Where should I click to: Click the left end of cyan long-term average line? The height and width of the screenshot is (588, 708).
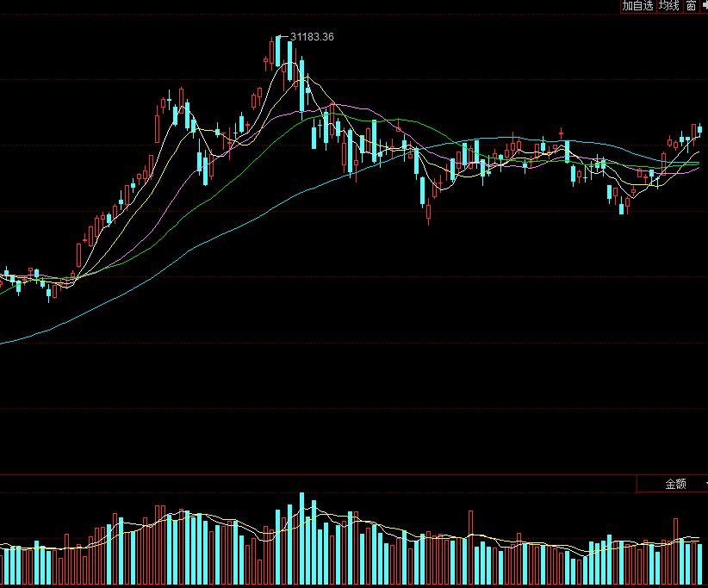[x=3, y=343]
